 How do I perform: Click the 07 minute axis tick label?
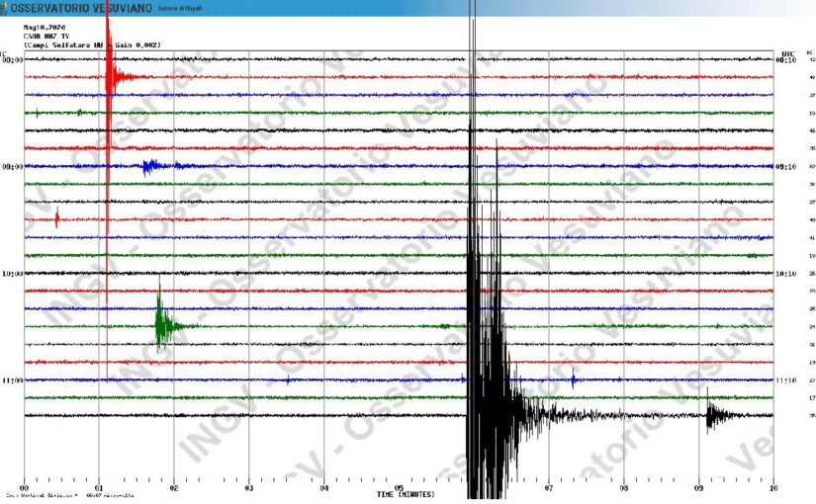[549, 488]
